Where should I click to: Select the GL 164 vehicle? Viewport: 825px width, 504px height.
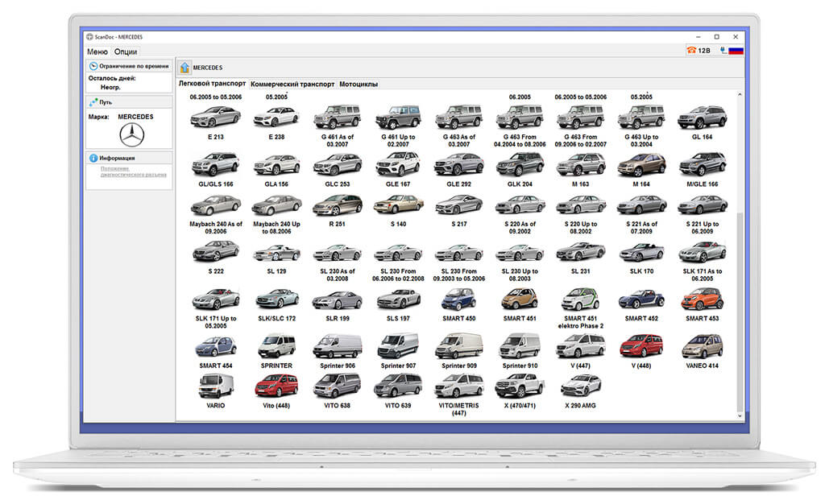click(x=702, y=118)
